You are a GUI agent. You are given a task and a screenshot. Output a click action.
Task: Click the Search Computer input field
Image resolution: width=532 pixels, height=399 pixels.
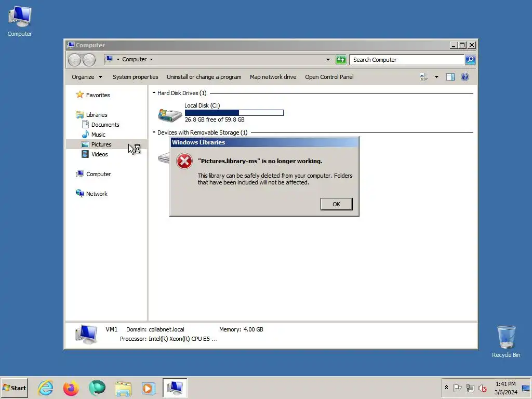pyautogui.click(x=407, y=60)
